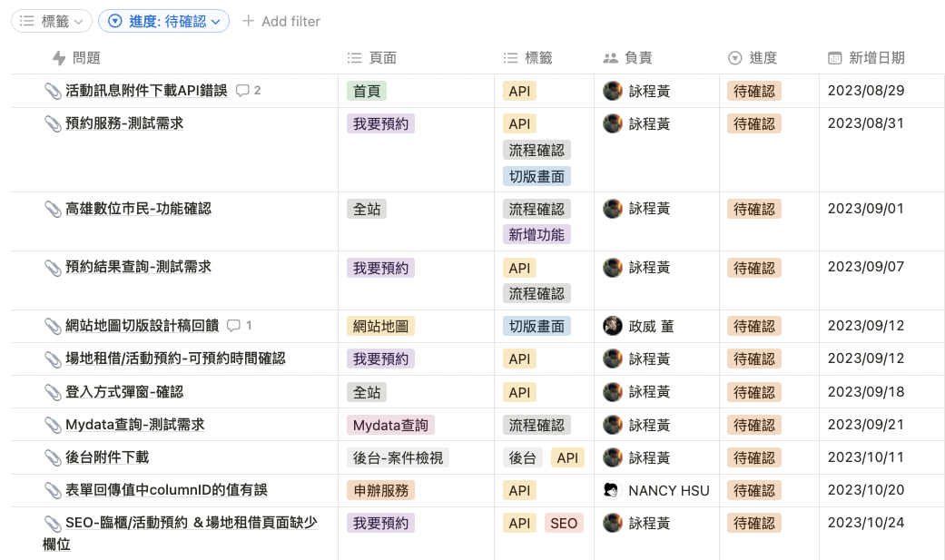
Task: Open the 登入方式彈窗-確認 item
Action: pos(124,392)
